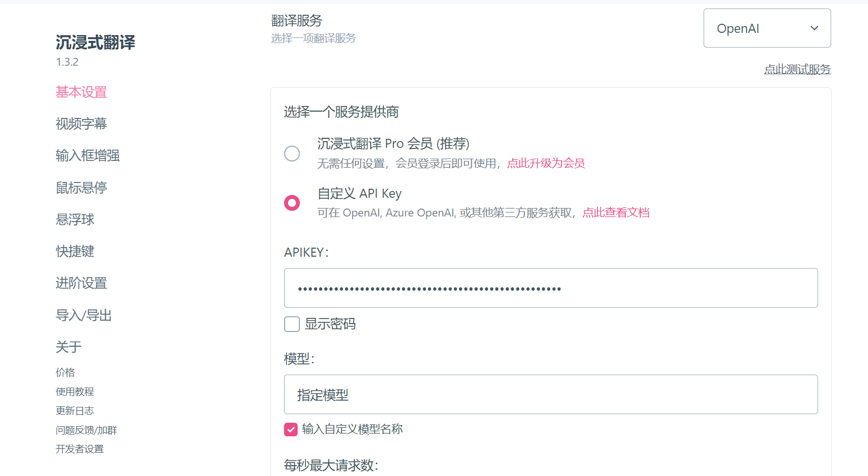Click the 点此升级为会员 link
The image size is (868, 476).
[x=546, y=163]
